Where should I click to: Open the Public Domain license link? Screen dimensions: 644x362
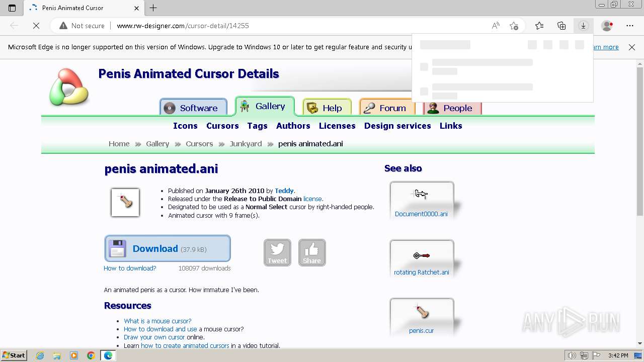[x=312, y=199]
